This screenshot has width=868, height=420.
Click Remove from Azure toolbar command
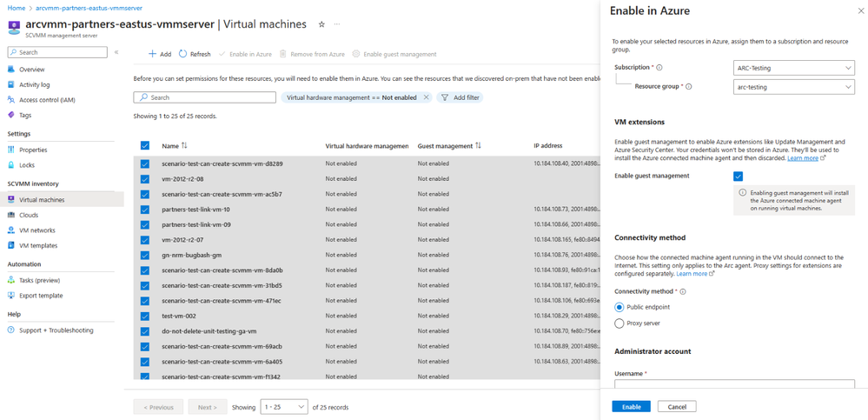pyautogui.click(x=312, y=54)
